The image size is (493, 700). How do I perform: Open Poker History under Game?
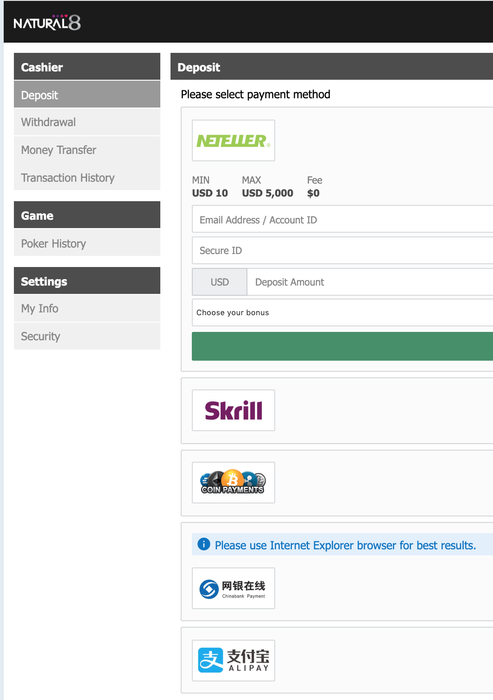[x=87, y=243]
